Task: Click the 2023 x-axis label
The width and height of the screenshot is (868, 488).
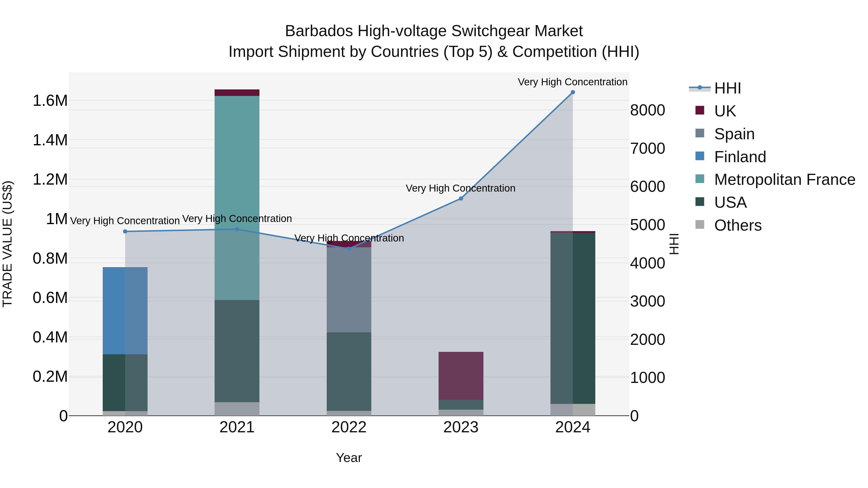Action: (461, 427)
